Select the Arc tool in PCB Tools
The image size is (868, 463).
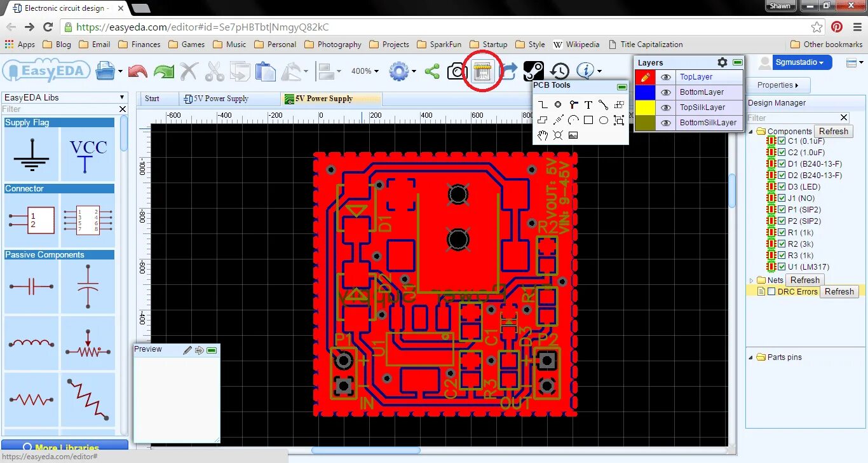click(573, 120)
